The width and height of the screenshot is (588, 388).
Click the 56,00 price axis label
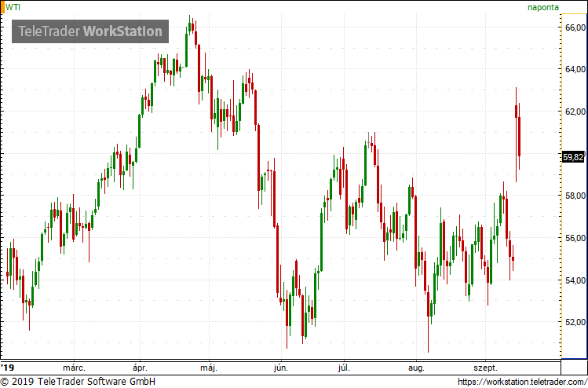575,238
